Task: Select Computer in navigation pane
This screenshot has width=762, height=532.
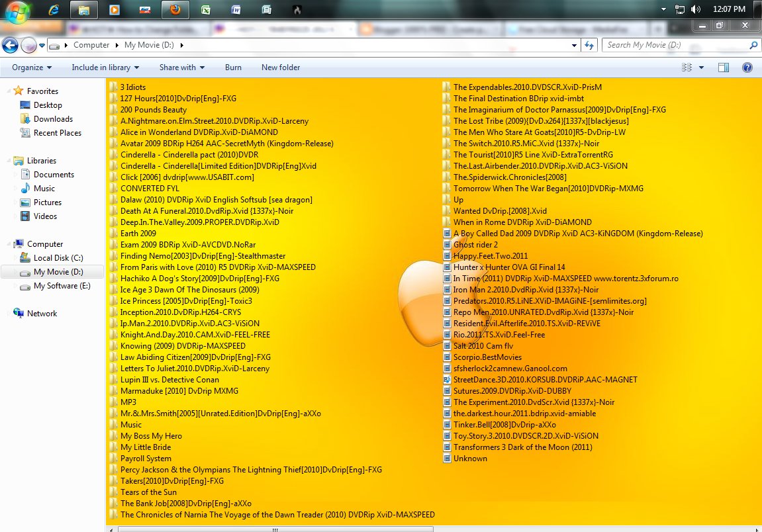Action: (x=45, y=244)
